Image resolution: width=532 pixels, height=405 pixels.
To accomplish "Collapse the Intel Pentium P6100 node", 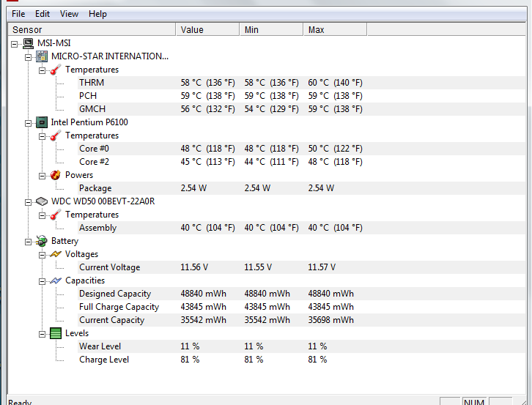I will pos(28,123).
